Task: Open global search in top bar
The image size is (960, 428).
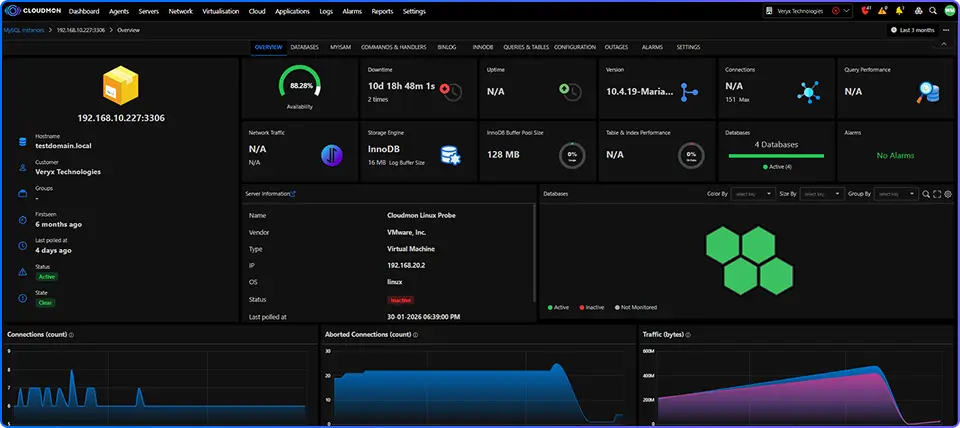Action: coord(933,11)
